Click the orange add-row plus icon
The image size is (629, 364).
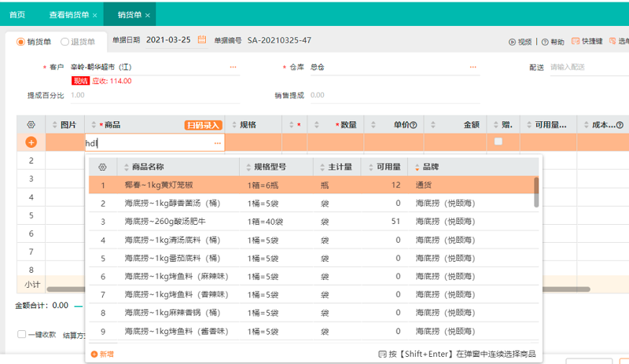pyautogui.click(x=31, y=142)
